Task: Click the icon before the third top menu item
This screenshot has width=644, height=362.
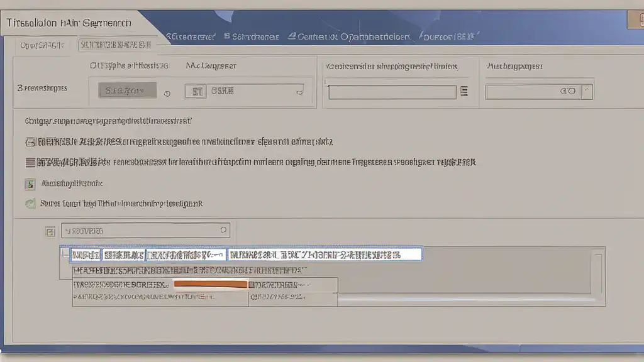Action: [292, 36]
